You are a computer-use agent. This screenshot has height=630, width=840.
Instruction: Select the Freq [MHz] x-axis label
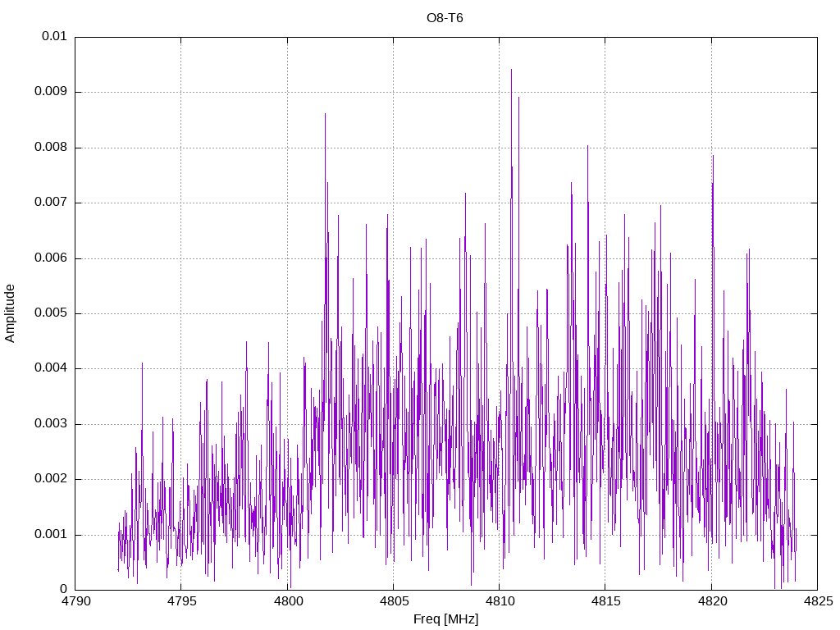(445, 619)
